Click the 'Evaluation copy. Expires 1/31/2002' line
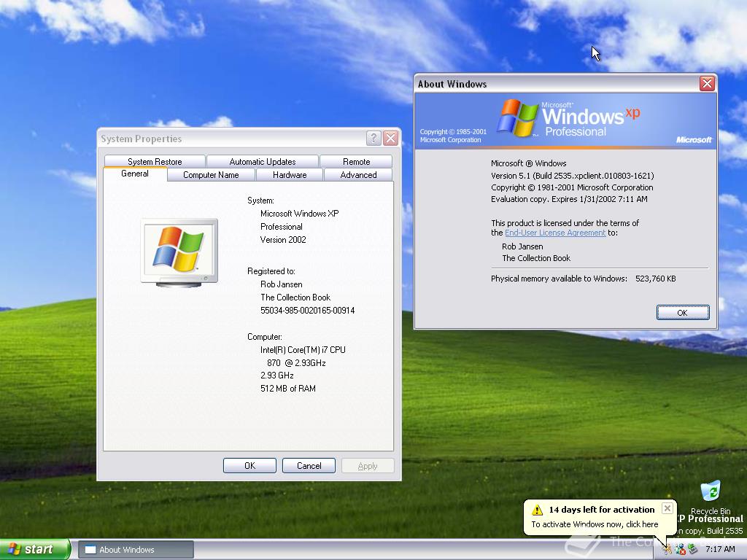The height and width of the screenshot is (560, 747). click(569, 199)
